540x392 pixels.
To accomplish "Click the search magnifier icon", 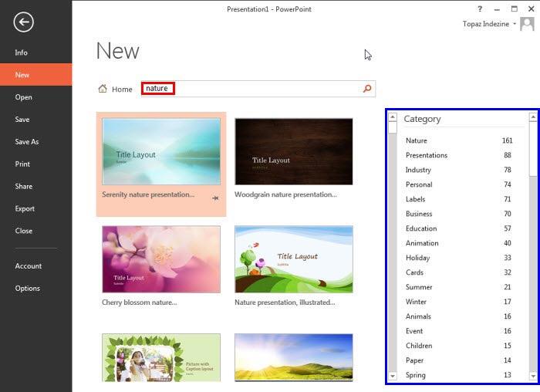I will point(367,89).
